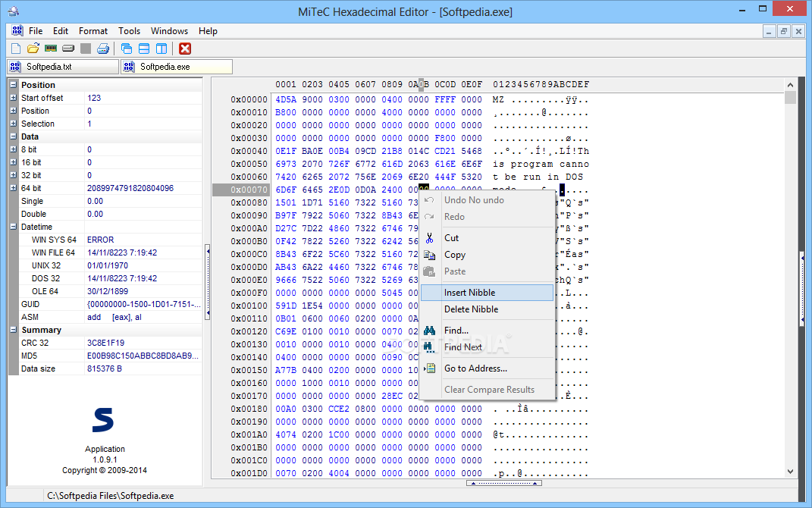The image size is (812, 508).
Task: Select the Start offset value 123
Action: [94, 98]
